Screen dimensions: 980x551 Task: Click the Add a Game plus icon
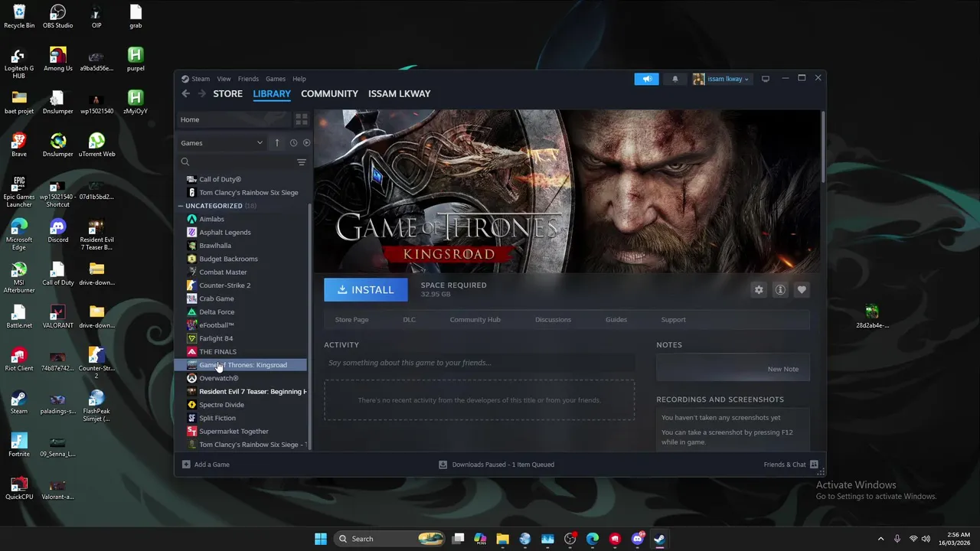pos(186,465)
